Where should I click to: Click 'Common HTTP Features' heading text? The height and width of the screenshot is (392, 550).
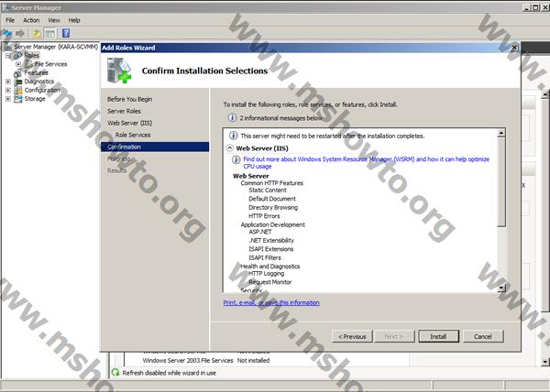coord(272,183)
